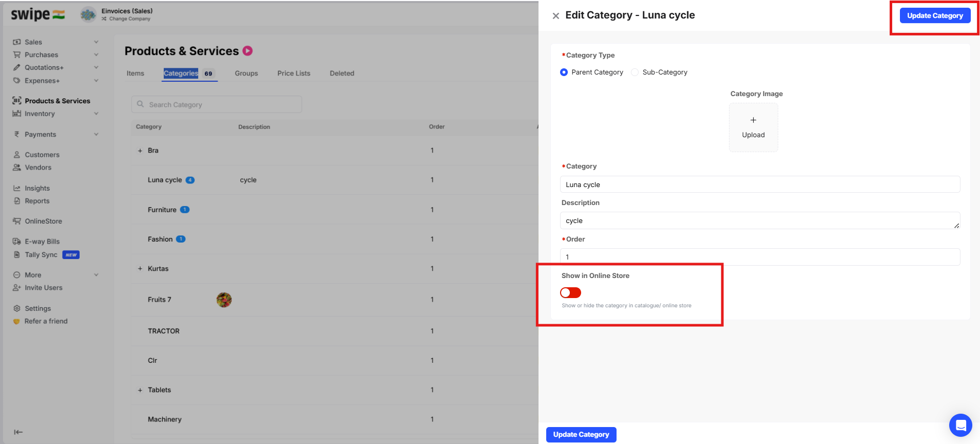Open the OnlineStore cart icon
980x444 pixels.
17,221
